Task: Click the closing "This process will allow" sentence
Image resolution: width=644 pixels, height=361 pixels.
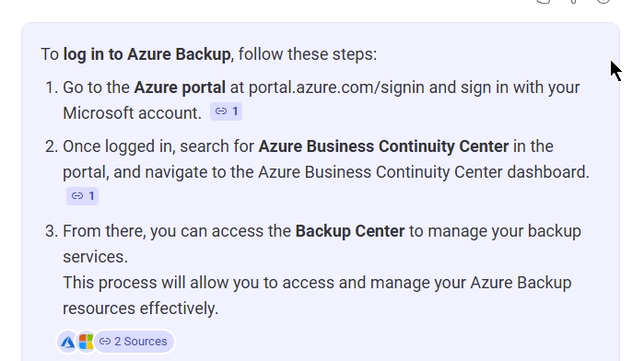Action: coord(317,296)
